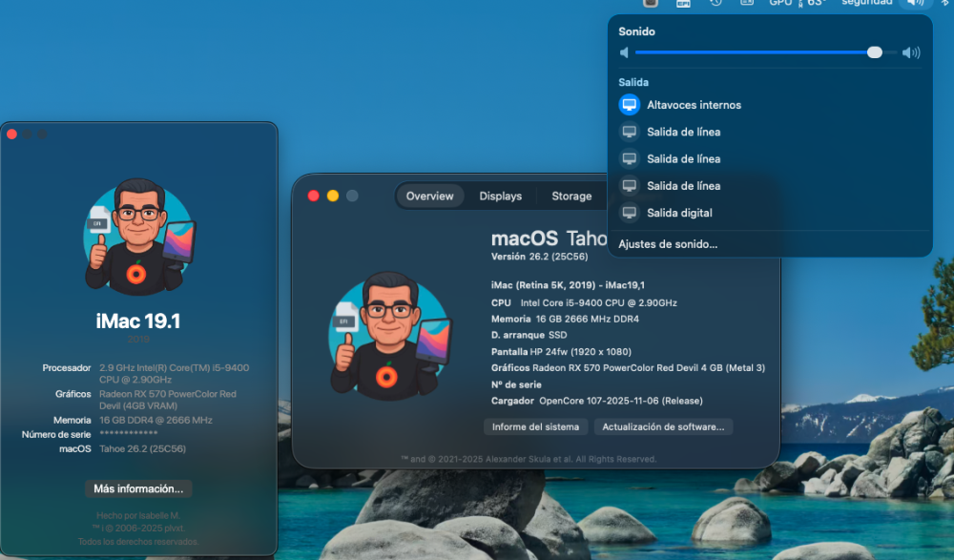Open Informe del sistema
The height and width of the screenshot is (560, 954).
pyautogui.click(x=535, y=426)
